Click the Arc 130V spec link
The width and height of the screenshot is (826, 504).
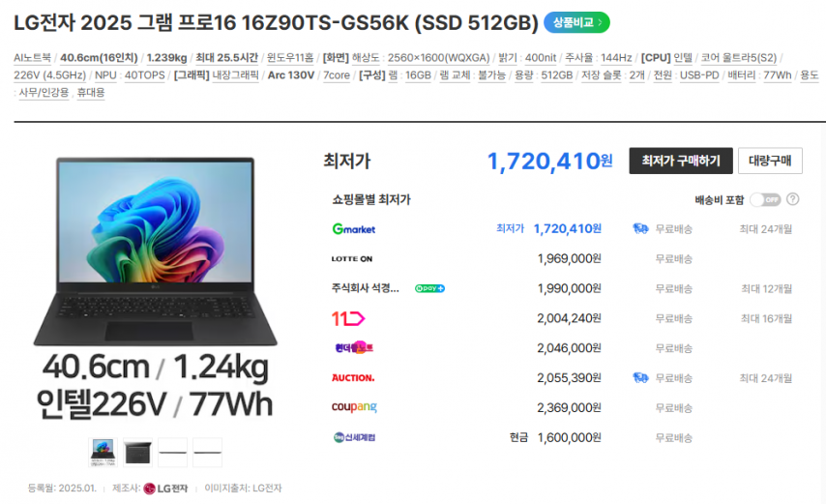pyautogui.click(x=290, y=74)
